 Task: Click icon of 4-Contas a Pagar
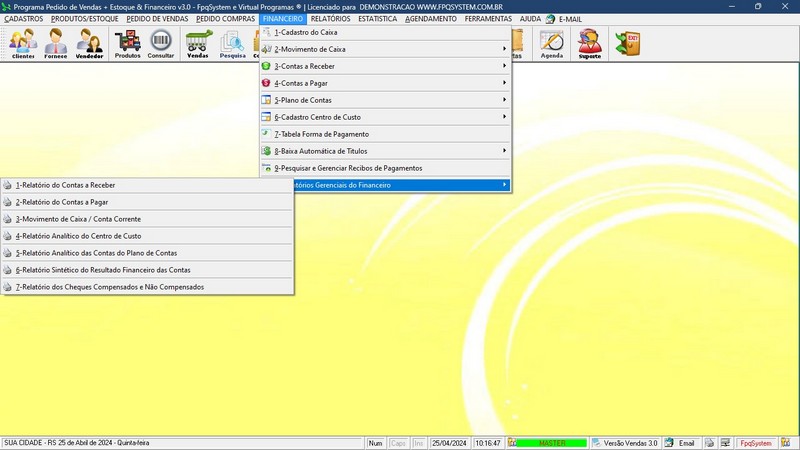coord(266,83)
